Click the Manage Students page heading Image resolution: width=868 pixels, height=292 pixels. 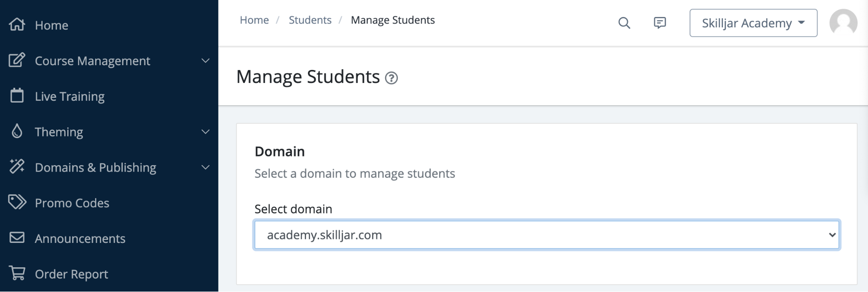click(308, 77)
